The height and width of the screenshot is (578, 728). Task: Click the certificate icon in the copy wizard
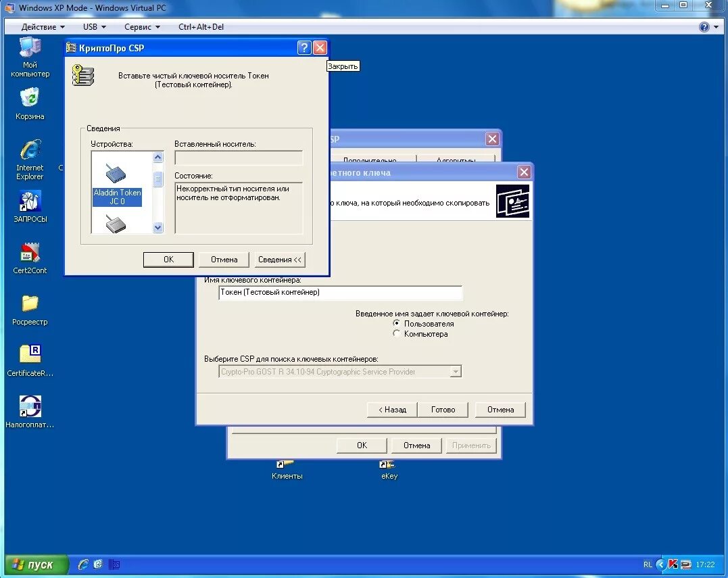(x=512, y=201)
